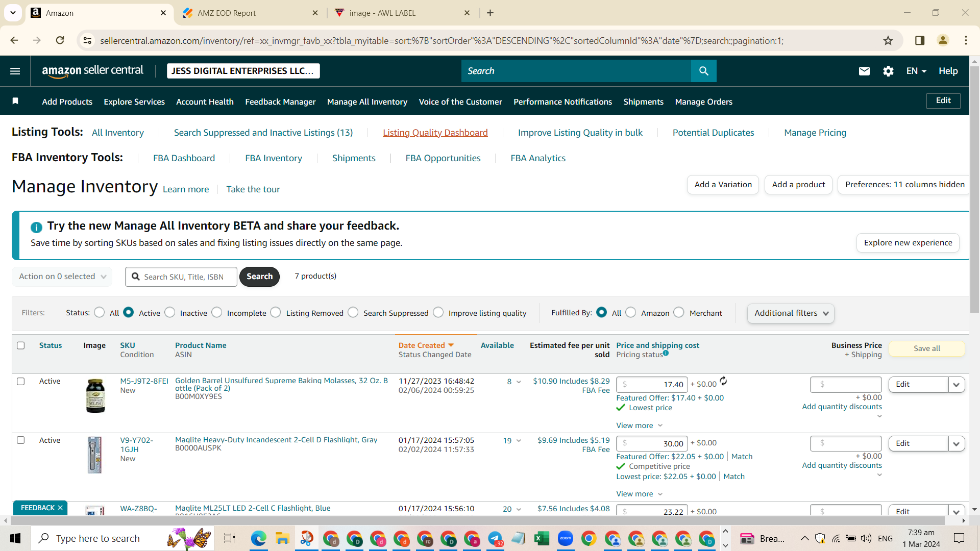Click the Pricing status info icon
980x551 pixels.
pos(666,353)
